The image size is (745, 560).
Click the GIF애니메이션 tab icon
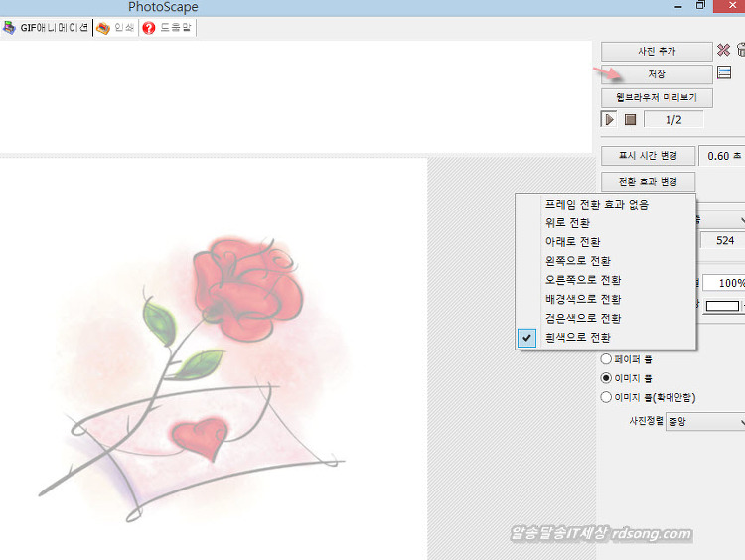10,28
